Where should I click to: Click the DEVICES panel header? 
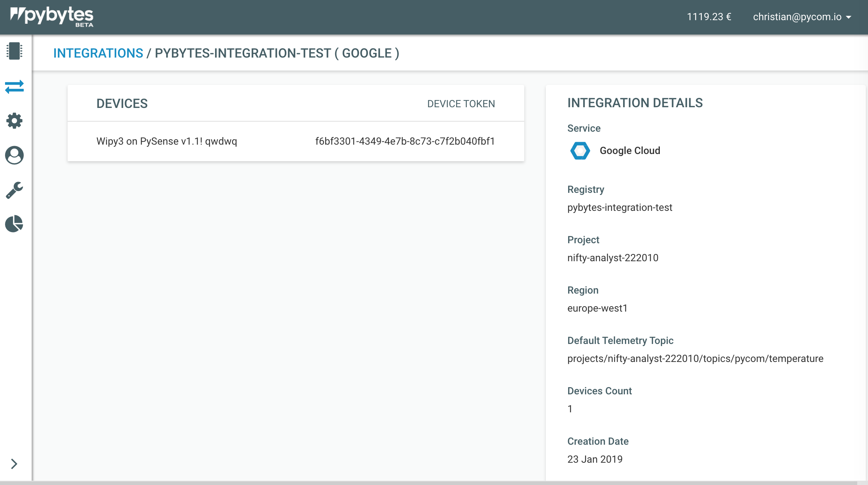coord(122,104)
